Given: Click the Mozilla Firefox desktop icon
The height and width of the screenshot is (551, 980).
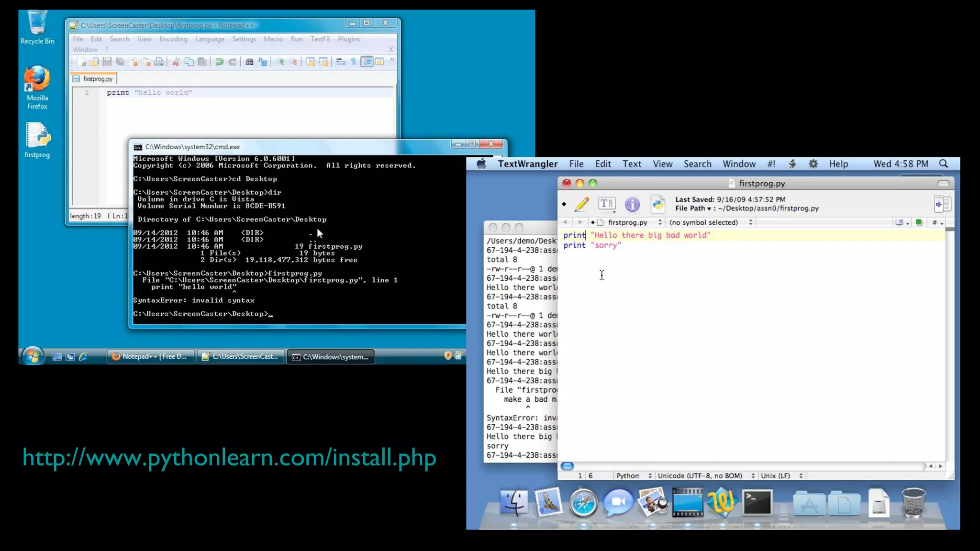Looking at the screenshot, I should (x=37, y=88).
